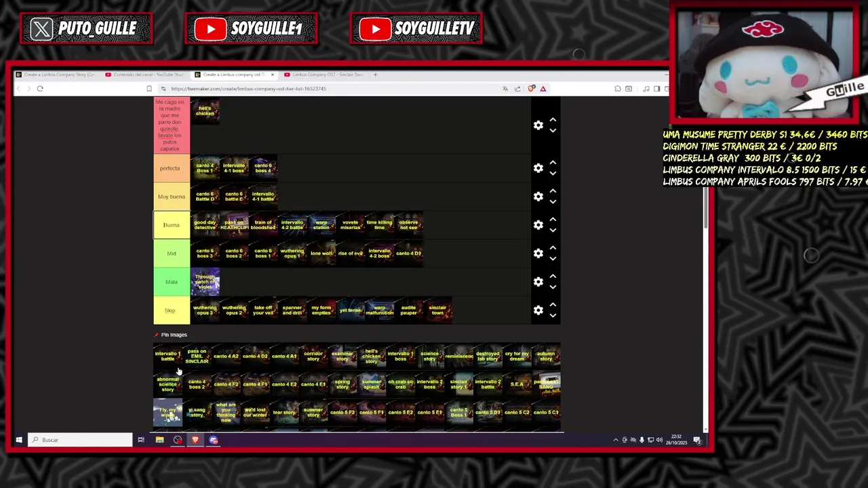Screen dimensions: 868x488
Task: Open Task View on the taskbar
Action: coord(141,440)
